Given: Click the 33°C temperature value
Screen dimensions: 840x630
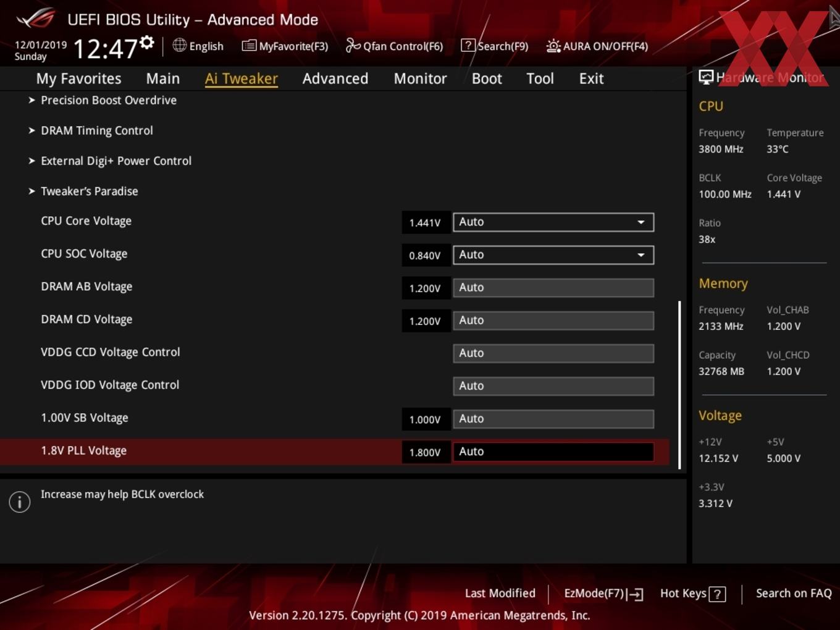Looking at the screenshot, I should click(x=778, y=149).
